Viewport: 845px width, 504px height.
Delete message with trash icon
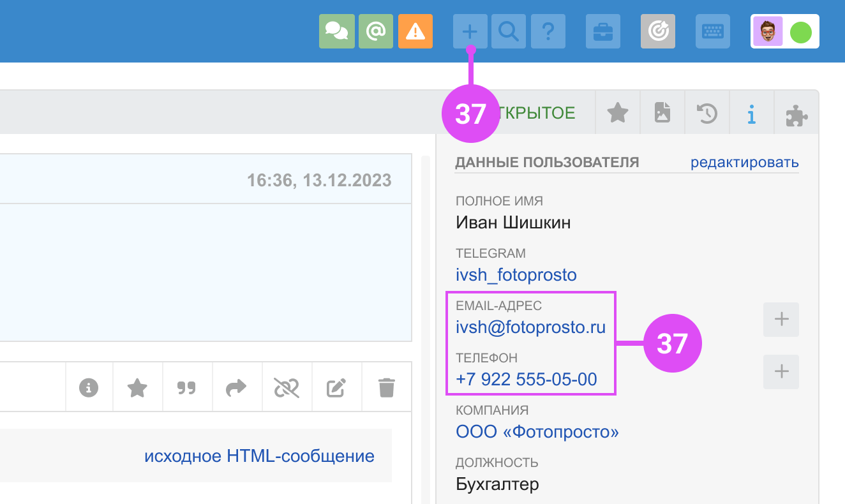click(x=386, y=387)
